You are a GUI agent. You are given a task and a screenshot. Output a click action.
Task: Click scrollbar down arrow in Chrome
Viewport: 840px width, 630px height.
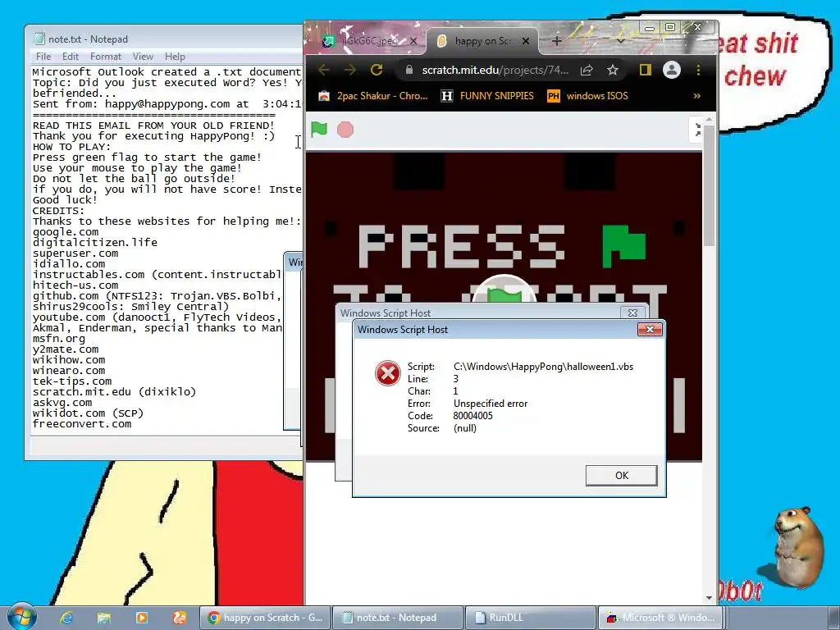tap(709, 597)
